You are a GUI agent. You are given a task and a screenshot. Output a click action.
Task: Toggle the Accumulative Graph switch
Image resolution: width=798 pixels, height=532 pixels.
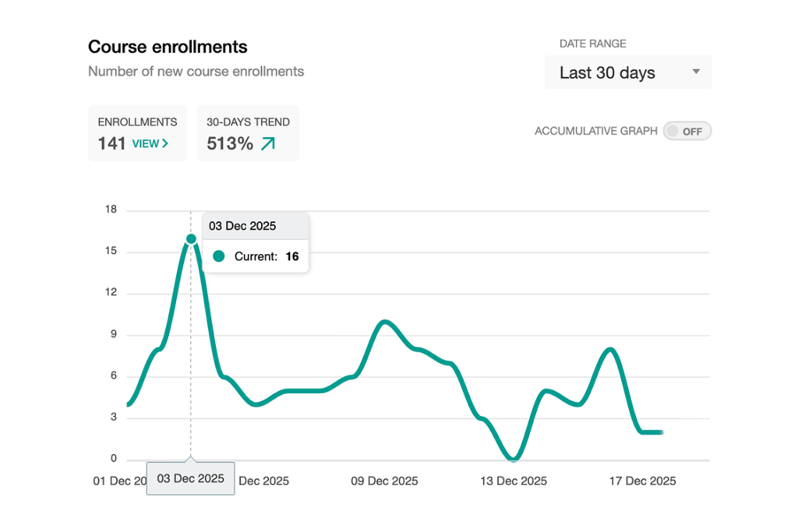pyautogui.click(x=687, y=131)
